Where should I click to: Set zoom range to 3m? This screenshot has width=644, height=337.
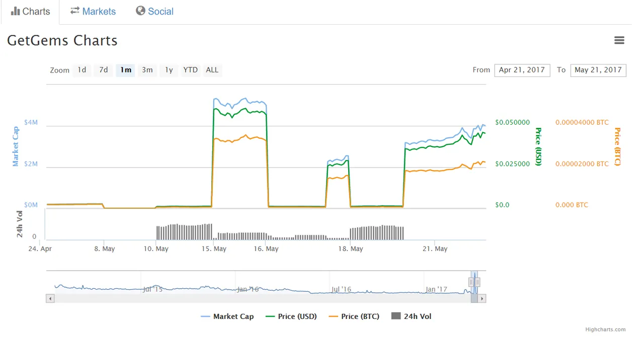point(147,70)
